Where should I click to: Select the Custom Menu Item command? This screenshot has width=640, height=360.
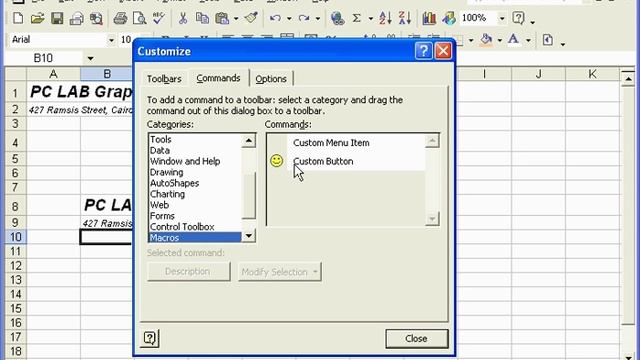[346, 143]
